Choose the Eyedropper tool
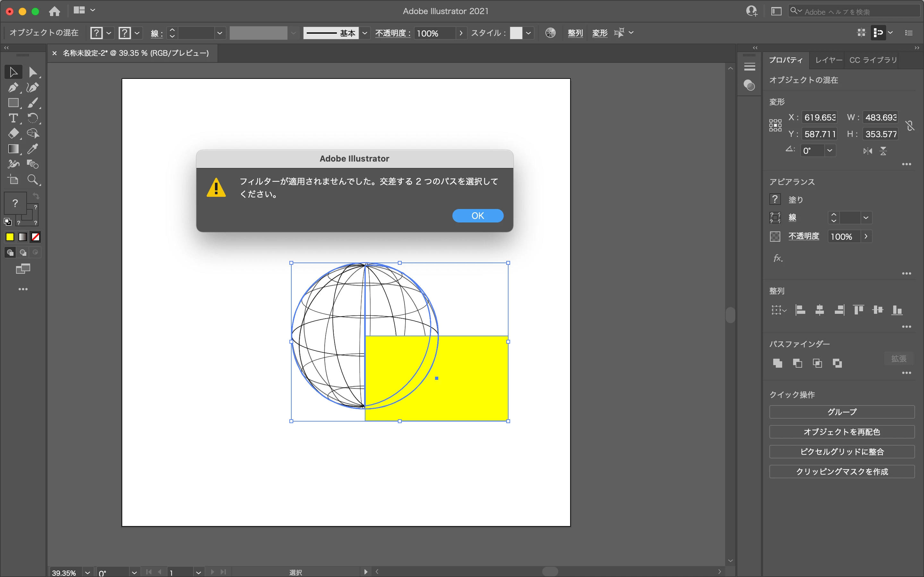924x577 pixels. point(32,149)
